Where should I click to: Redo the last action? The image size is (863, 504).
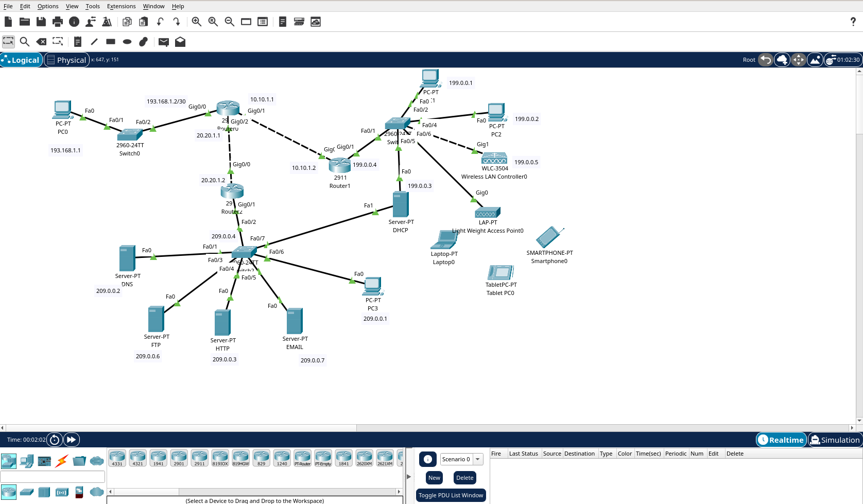coord(177,22)
